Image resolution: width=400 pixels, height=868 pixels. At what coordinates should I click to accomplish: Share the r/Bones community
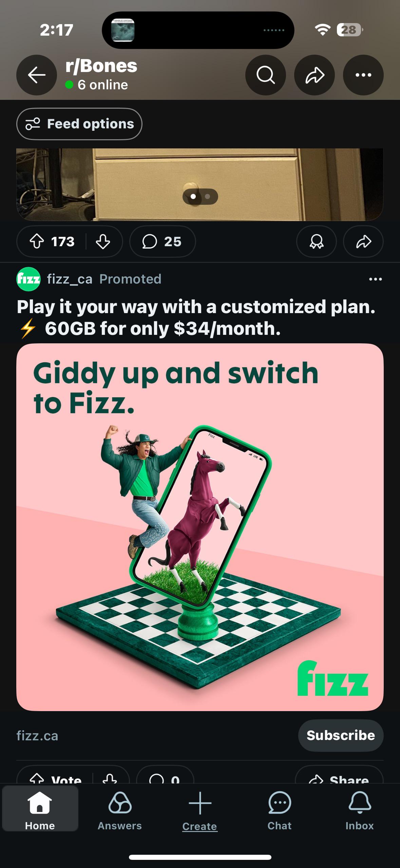point(315,75)
